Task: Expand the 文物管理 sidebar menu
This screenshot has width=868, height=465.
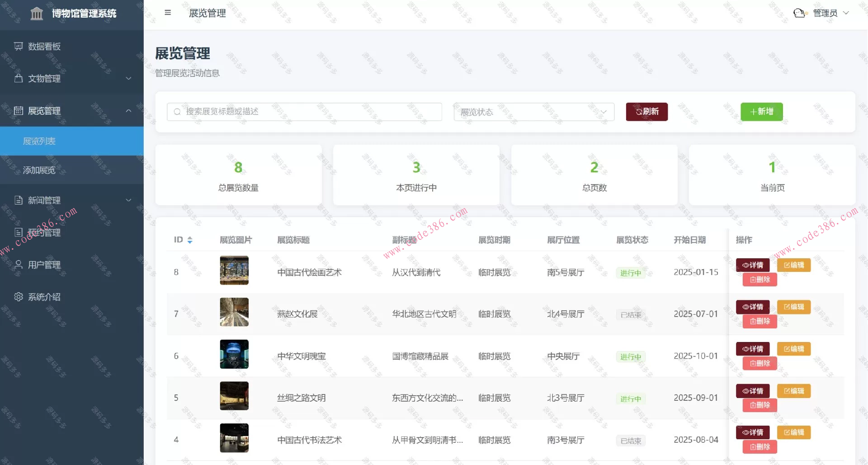Action: tap(128, 78)
